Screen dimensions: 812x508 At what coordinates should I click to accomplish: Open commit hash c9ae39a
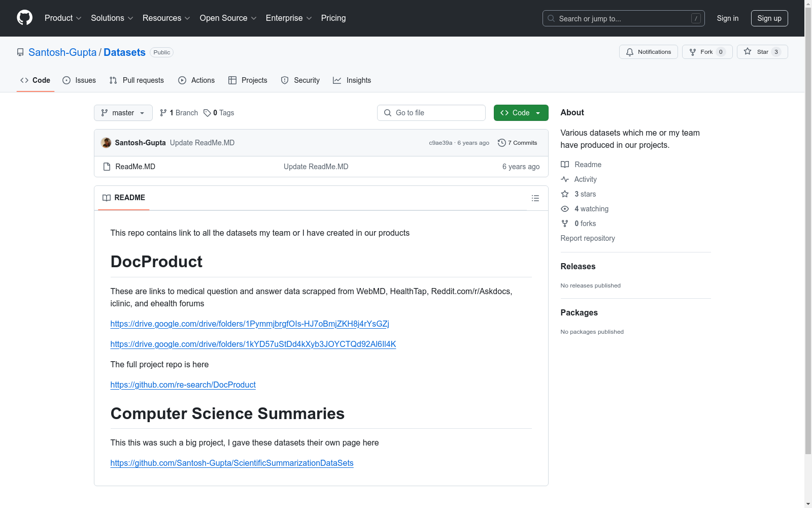[441, 143]
